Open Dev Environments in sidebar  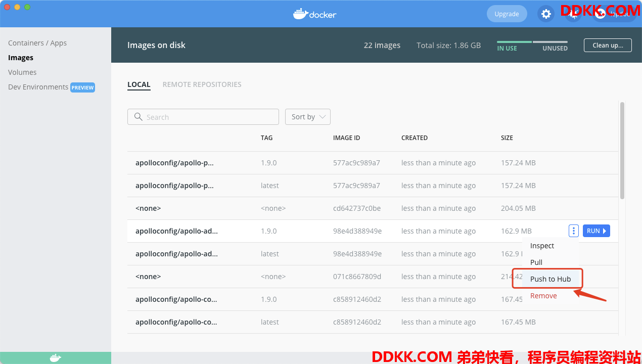pyautogui.click(x=38, y=87)
